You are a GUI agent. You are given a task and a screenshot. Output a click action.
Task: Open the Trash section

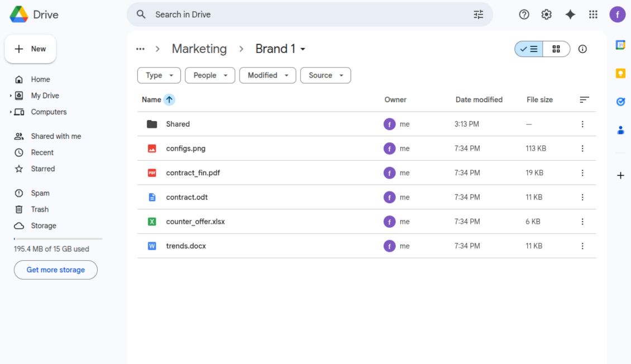coord(40,209)
